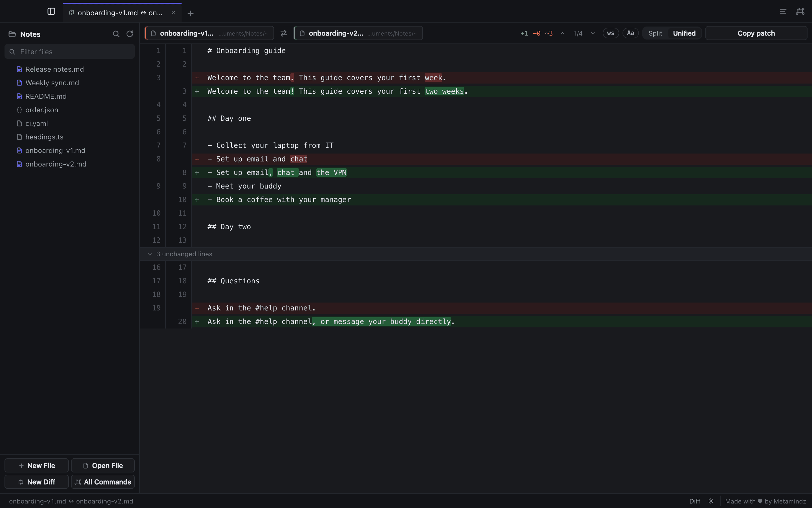Go to previous change with up chevron

pyautogui.click(x=562, y=33)
